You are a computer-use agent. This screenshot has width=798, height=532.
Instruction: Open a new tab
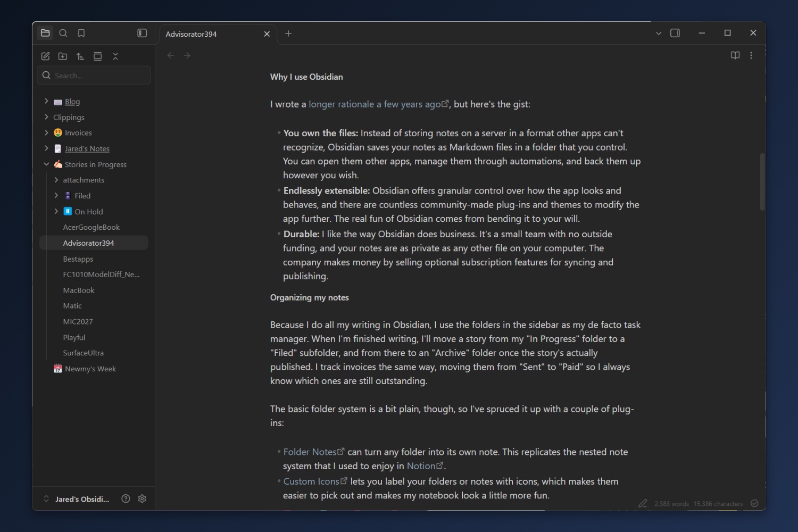coord(288,34)
